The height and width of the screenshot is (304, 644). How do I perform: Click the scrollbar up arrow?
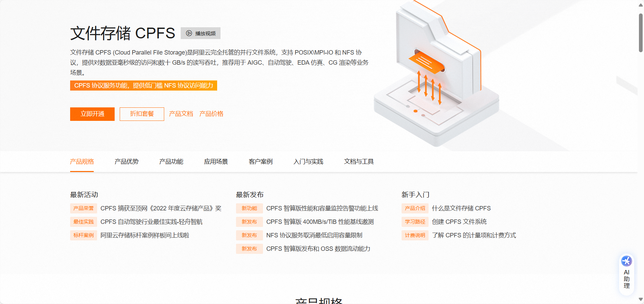[x=641, y=5]
